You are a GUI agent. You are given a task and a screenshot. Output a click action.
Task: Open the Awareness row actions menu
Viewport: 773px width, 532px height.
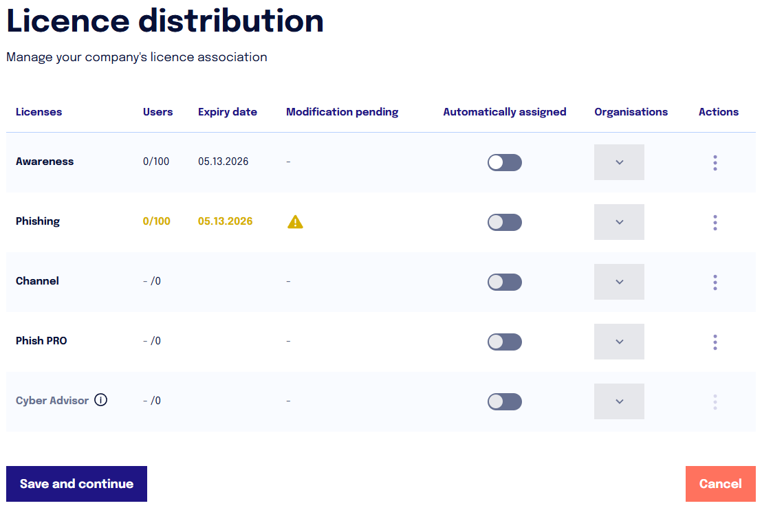pos(715,162)
